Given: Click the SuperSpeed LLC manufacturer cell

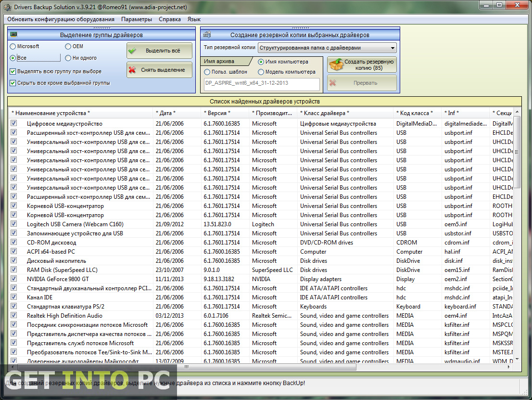Looking at the screenshot, I should point(272,270).
